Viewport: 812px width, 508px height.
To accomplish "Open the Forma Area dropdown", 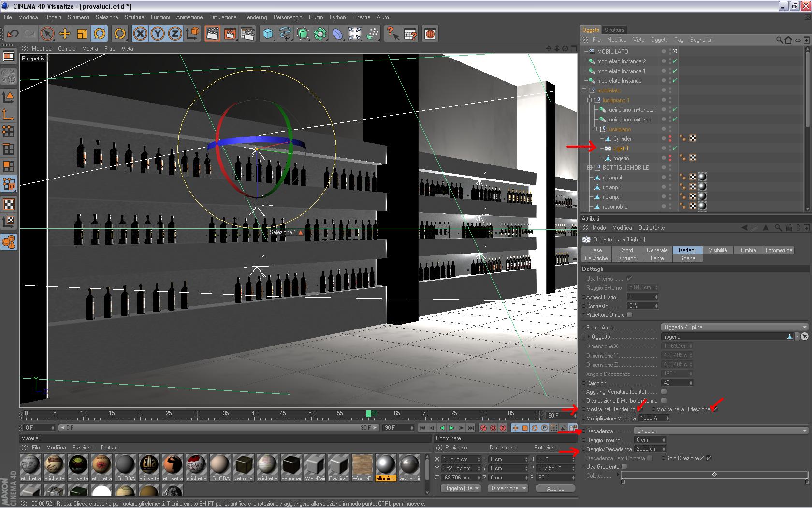I will click(735, 327).
